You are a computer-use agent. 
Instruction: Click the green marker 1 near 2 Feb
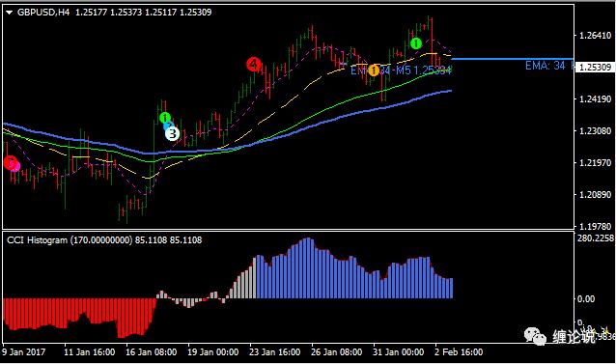click(x=416, y=43)
